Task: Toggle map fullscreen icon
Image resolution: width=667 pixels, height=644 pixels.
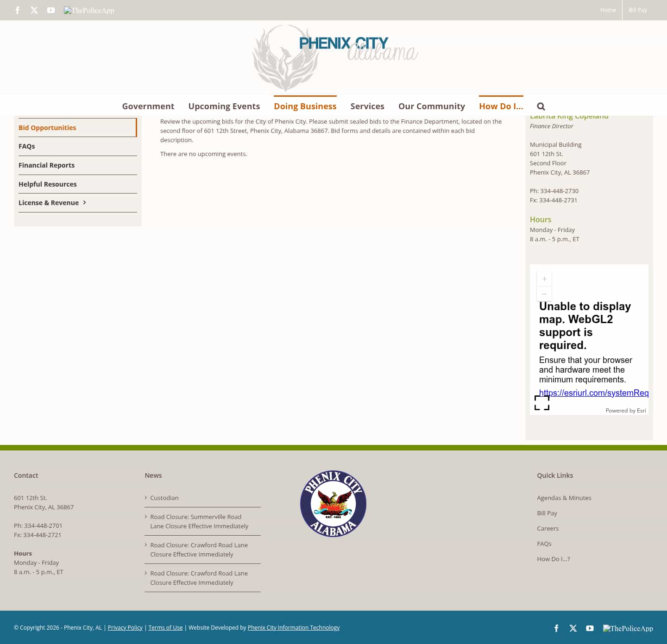Action: pyautogui.click(x=542, y=403)
